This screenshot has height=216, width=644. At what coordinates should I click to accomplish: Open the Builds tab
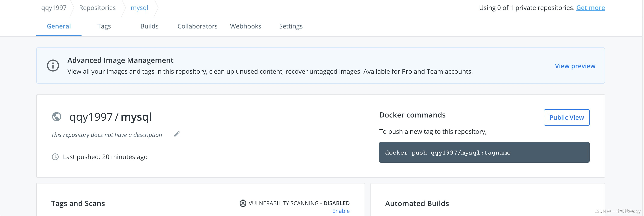[149, 26]
